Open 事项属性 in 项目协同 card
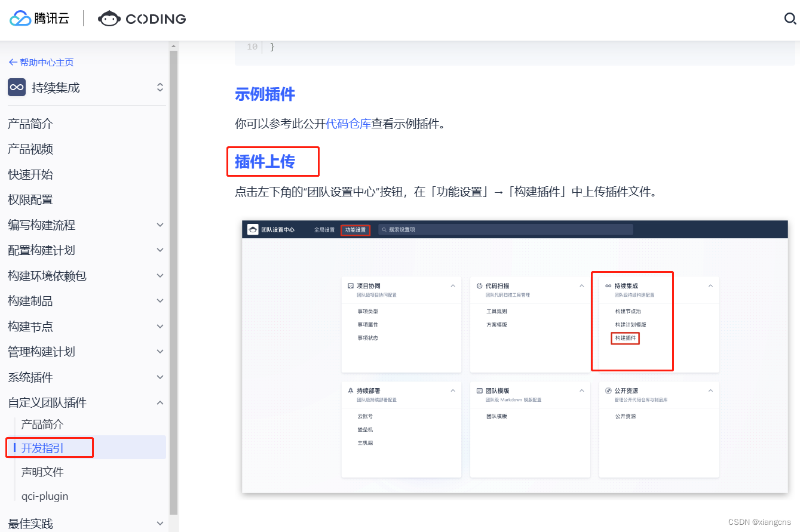Screen dimensions: 800x532 click(367, 325)
